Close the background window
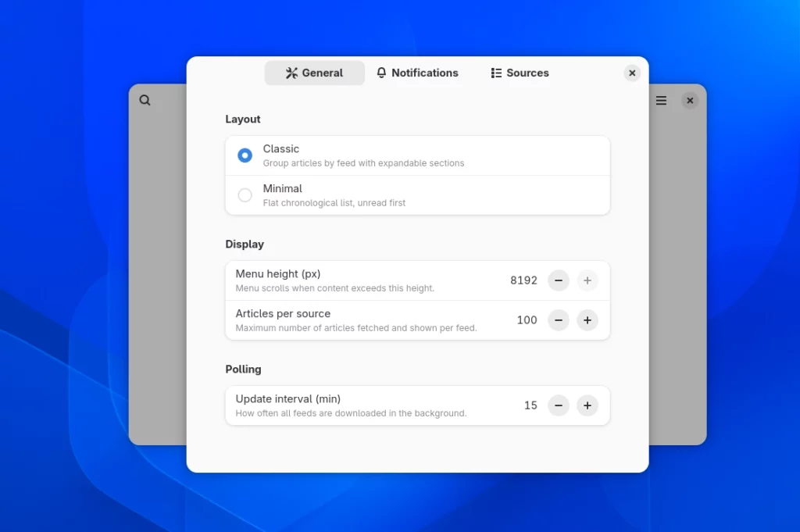800x532 pixels. click(690, 101)
